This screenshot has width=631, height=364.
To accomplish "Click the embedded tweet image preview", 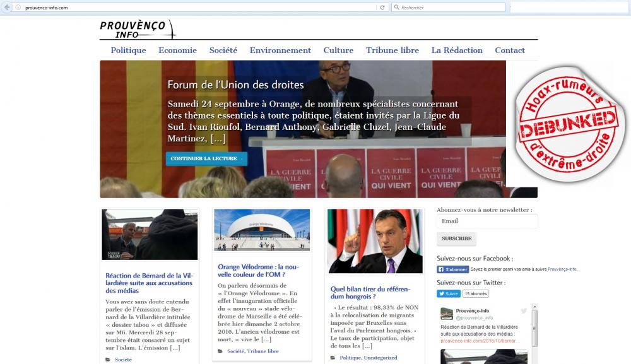I will click(484, 356).
